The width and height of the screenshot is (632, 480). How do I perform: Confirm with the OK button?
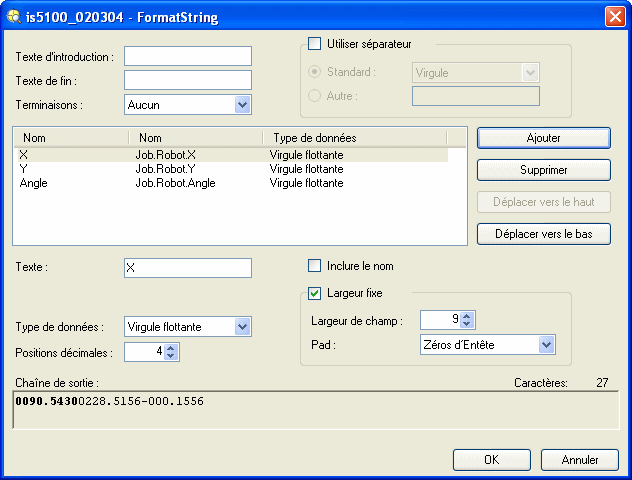click(491, 460)
